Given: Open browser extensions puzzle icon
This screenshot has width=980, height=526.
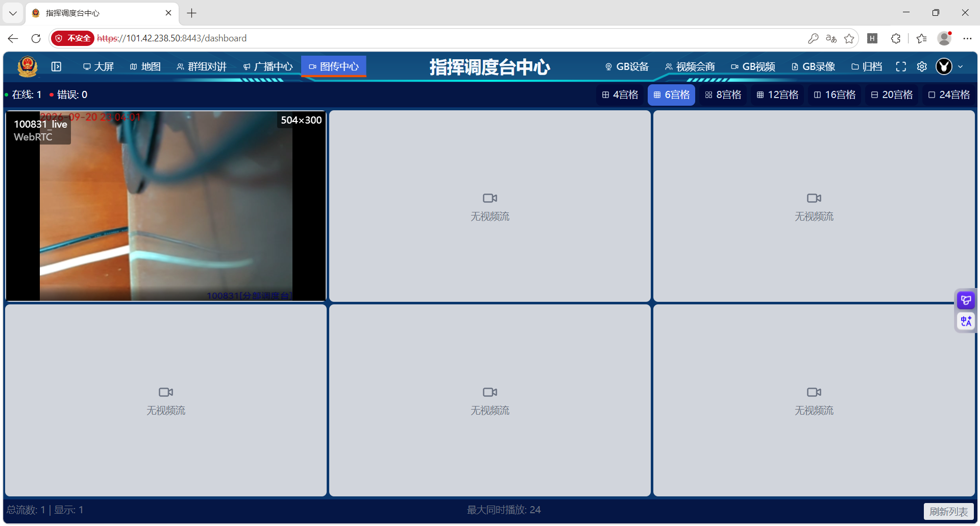Looking at the screenshot, I should coord(896,38).
